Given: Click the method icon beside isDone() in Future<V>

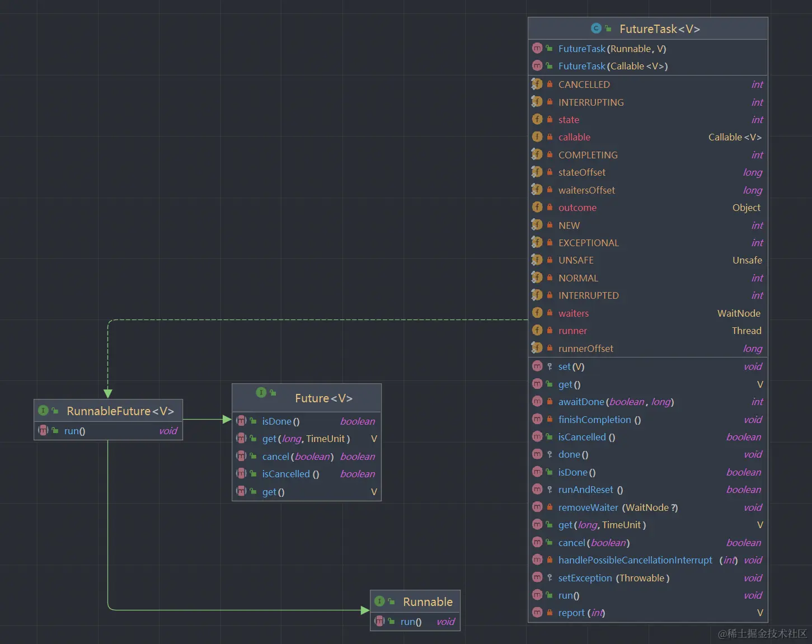Looking at the screenshot, I should (x=241, y=421).
